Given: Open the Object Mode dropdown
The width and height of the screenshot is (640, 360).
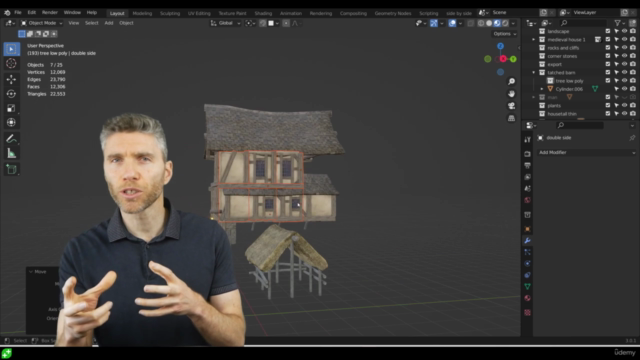Looking at the screenshot, I should [x=41, y=23].
